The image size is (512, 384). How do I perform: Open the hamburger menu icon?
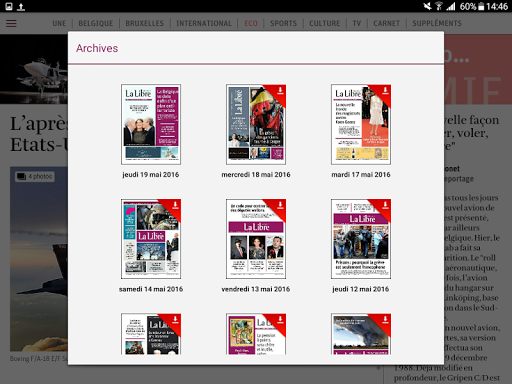point(11,23)
